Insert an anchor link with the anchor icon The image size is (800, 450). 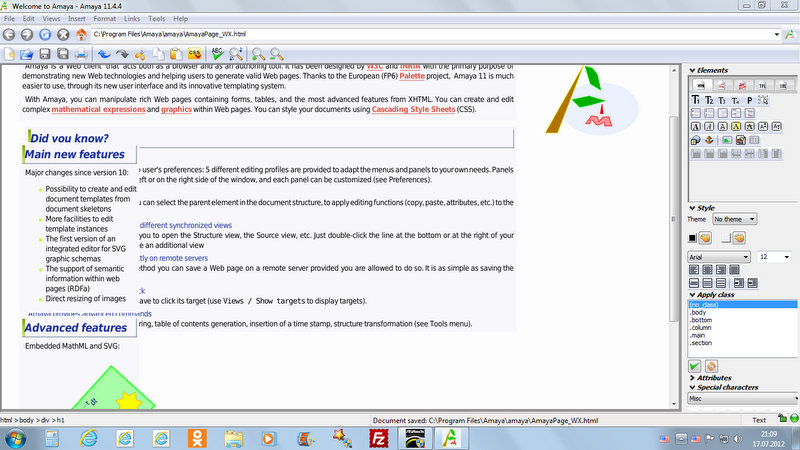(x=709, y=140)
